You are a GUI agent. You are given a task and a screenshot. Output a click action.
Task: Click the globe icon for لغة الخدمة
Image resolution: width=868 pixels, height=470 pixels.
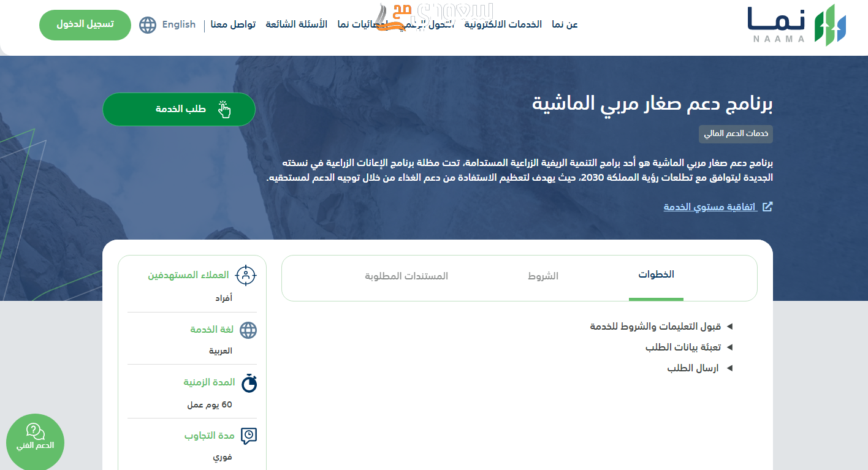[248, 330]
